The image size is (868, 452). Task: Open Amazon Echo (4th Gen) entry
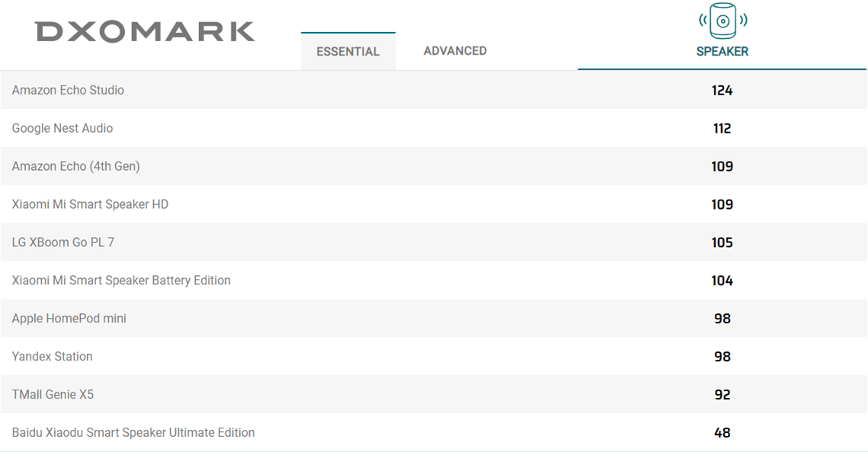76,166
